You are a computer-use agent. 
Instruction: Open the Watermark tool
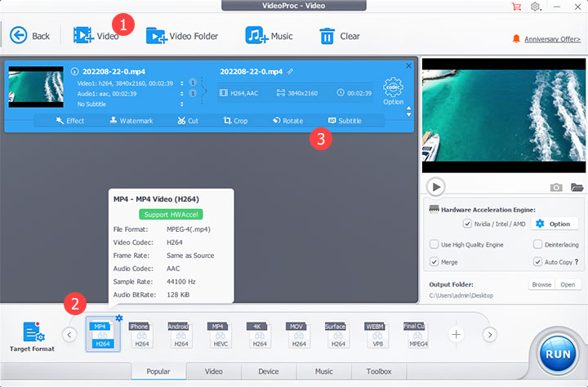131,121
